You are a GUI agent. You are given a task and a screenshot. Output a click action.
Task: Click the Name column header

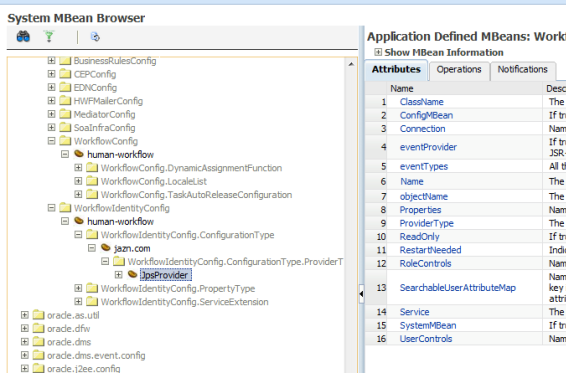(x=401, y=88)
